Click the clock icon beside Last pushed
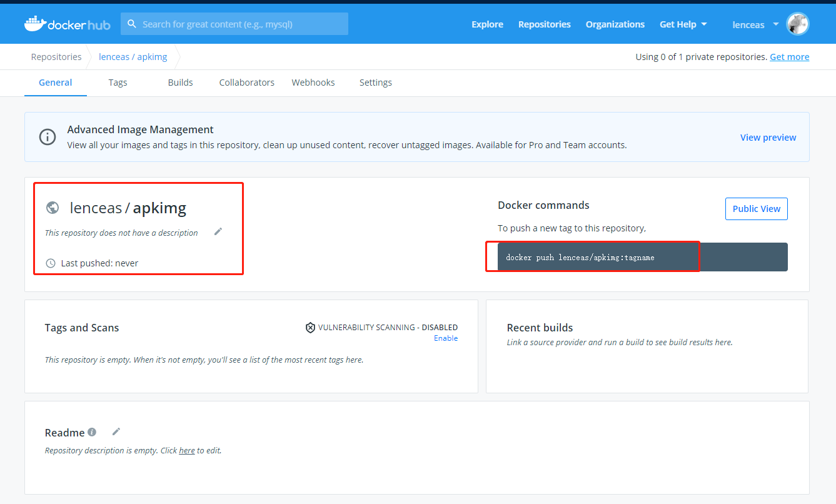 pyautogui.click(x=51, y=263)
